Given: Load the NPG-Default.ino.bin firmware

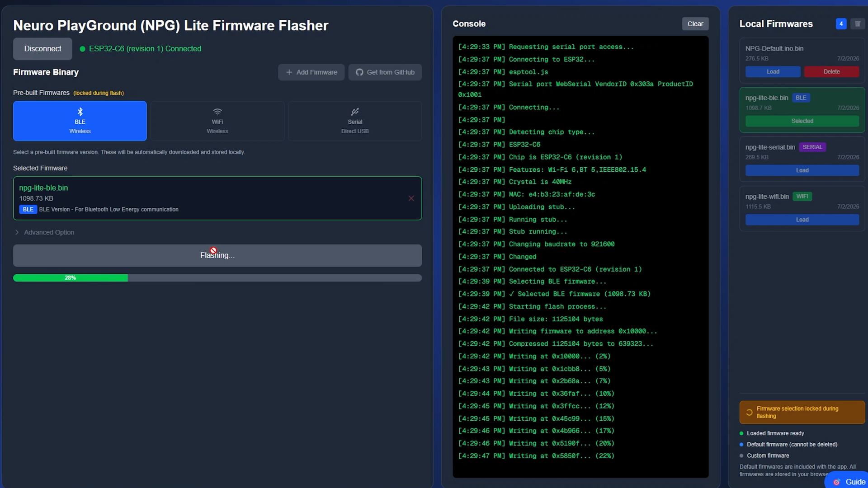Looking at the screenshot, I should (773, 72).
